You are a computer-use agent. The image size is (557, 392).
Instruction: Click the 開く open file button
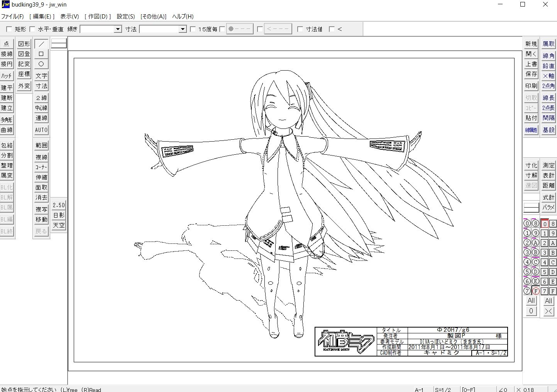point(531,54)
